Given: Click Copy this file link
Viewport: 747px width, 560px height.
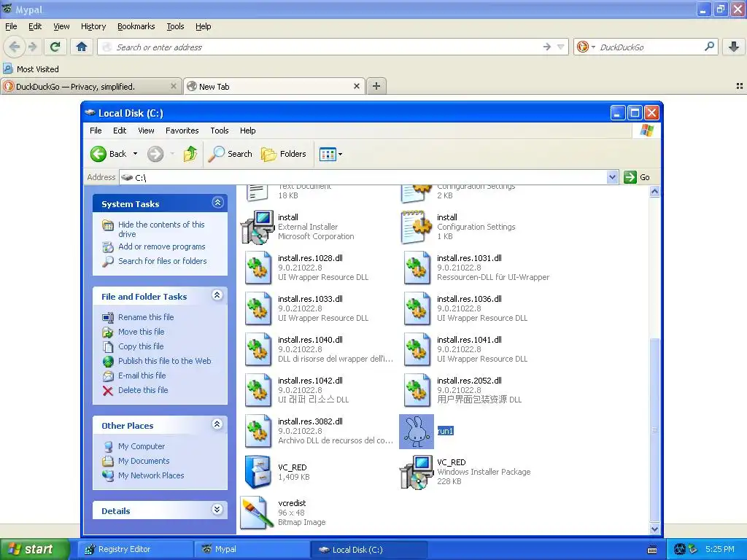Looking at the screenshot, I should click(x=141, y=346).
